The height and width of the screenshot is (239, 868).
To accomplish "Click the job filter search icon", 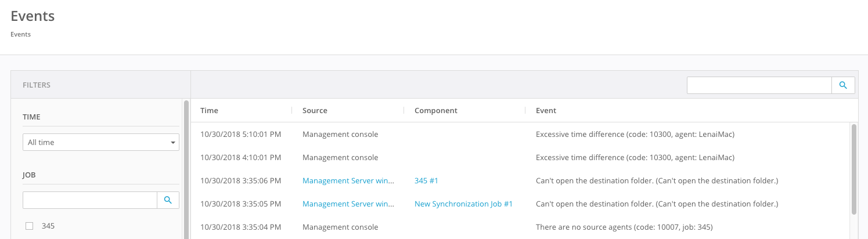I will [168, 200].
